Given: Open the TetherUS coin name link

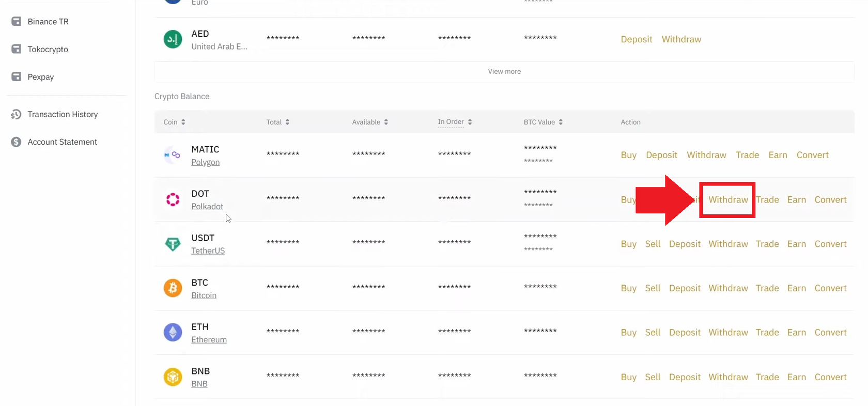Looking at the screenshot, I should coord(208,251).
